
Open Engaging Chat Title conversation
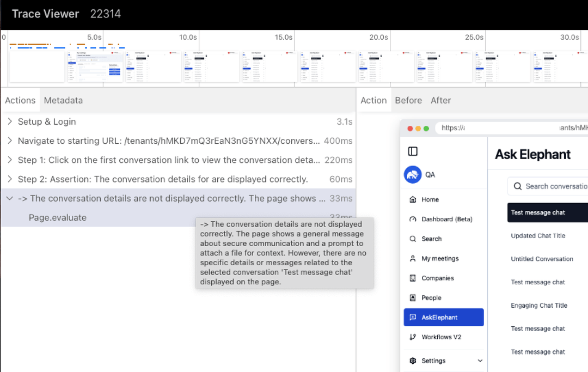539,305
